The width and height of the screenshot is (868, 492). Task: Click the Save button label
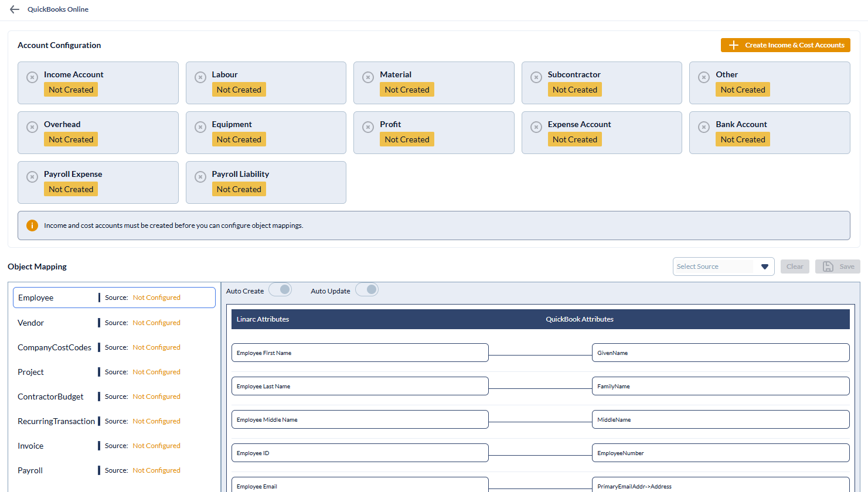[x=847, y=266]
